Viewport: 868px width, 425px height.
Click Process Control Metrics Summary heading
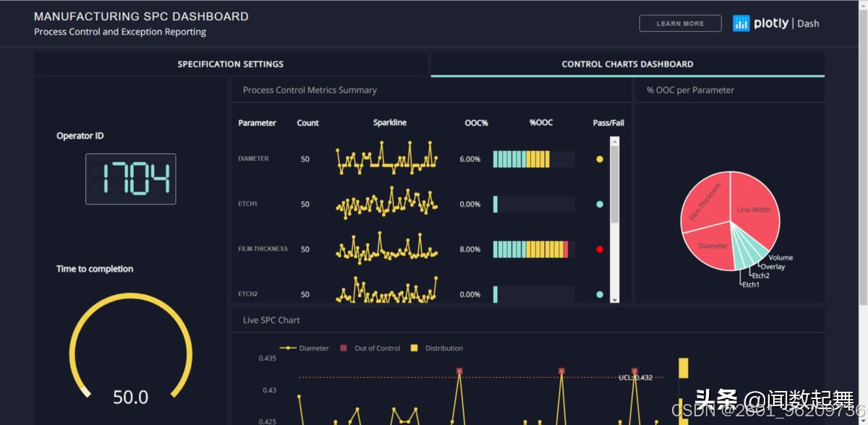(x=310, y=90)
